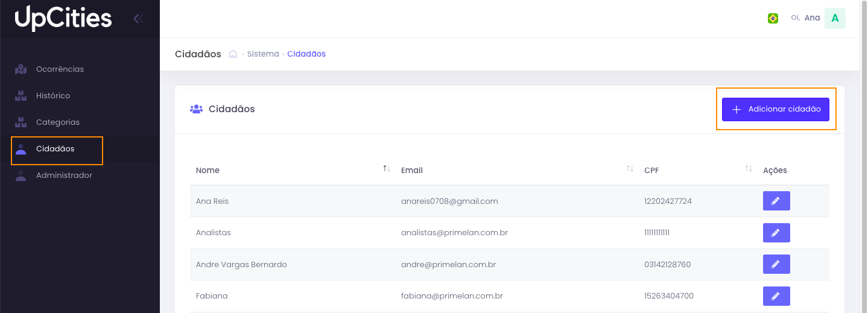
Task: Click the Categorias boxes icon
Action: point(21,122)
